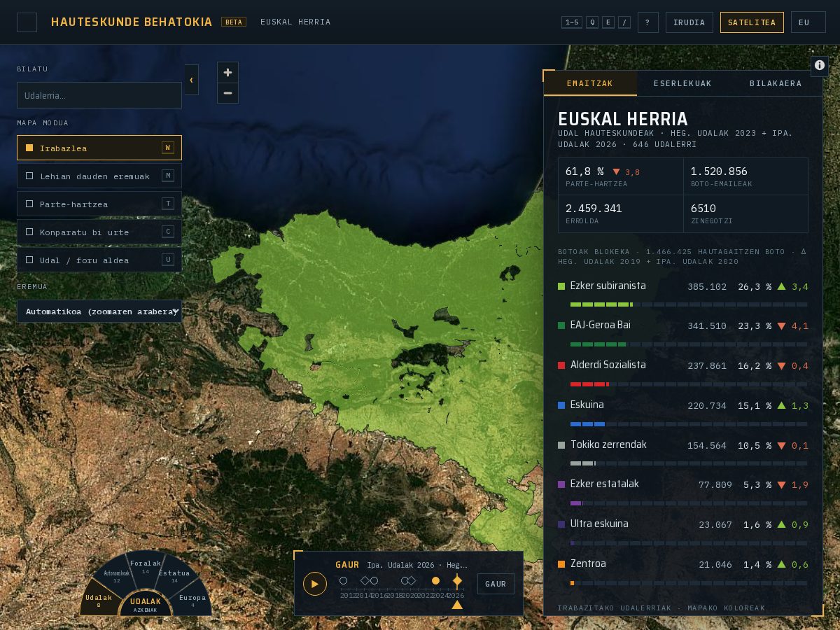This screenshot has height=630, width=840.
Task: Start timeline playback with the play button
Action: click(x=315, y=584)
